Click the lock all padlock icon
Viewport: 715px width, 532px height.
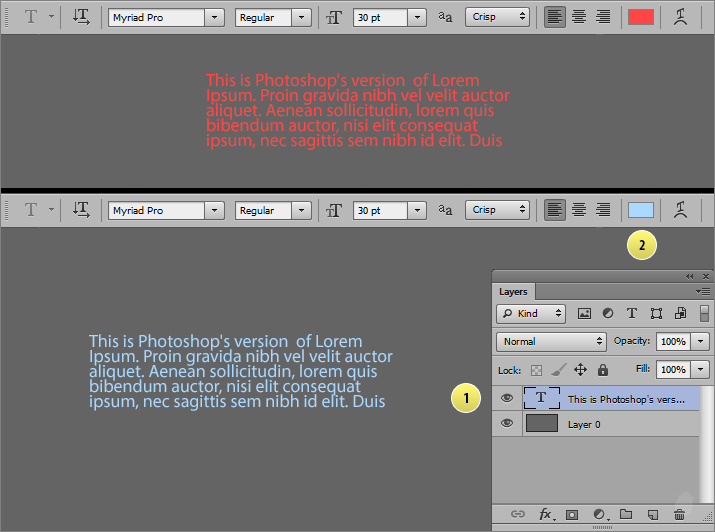point(603,370)
